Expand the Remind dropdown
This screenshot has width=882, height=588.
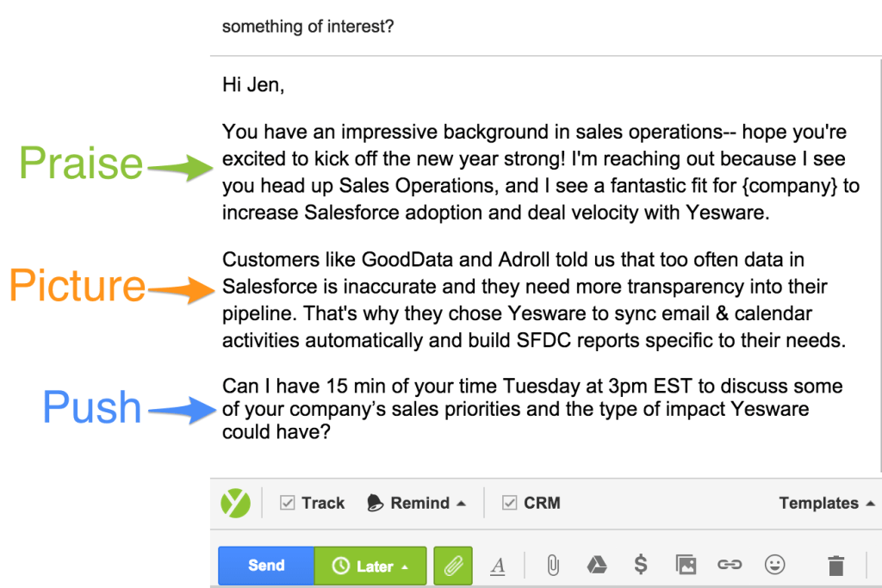462,503
